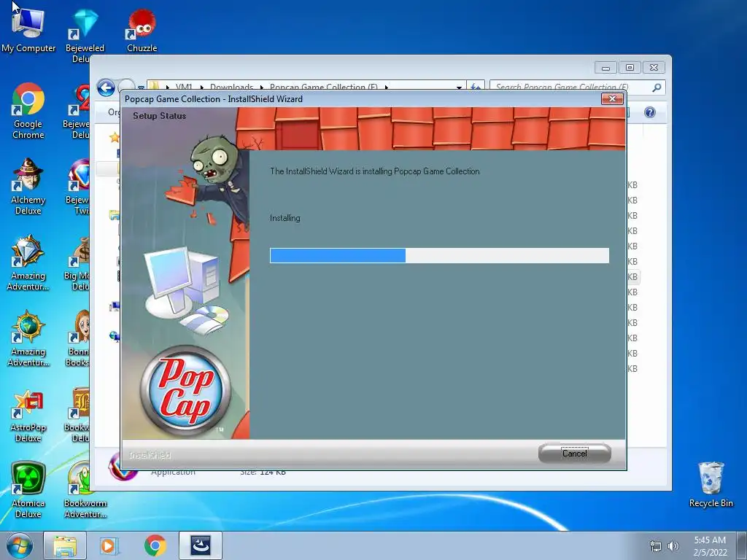This screenshot has width=747, height=560.
Task: Open Chrome from the taskbar
Action: (x=155, y=545)
